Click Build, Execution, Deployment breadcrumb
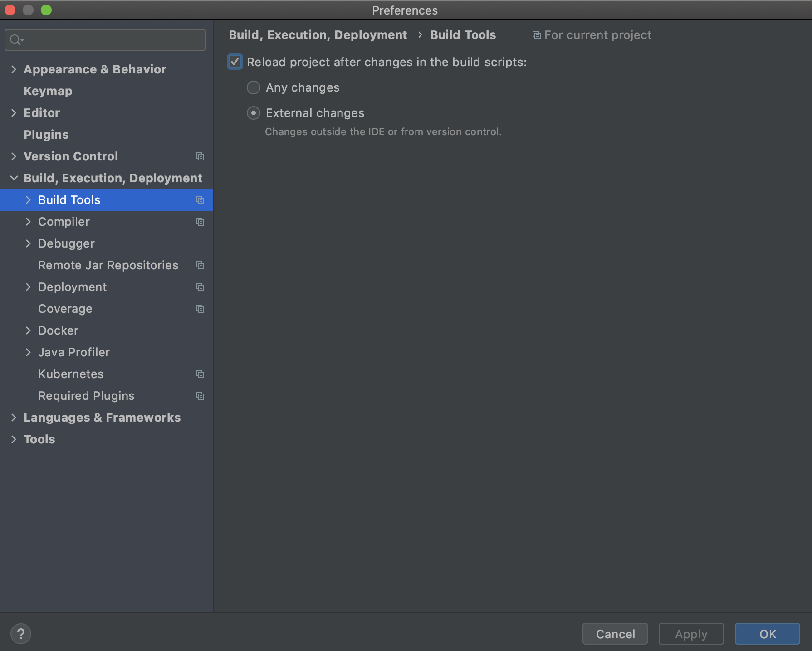812x651 pixels. coord(318,35)
